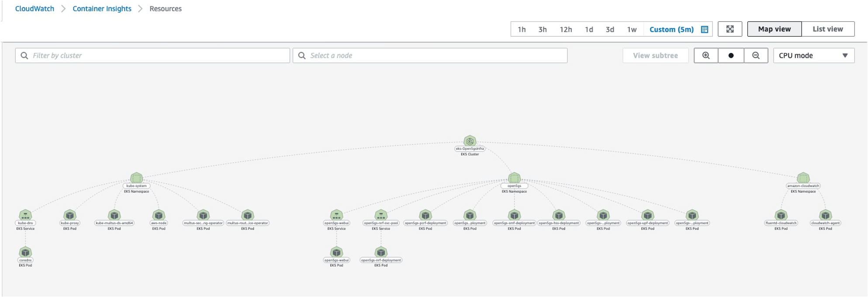
Task: Select the eks-Open5gsInfra cluster node icon
Action: click(470, 141)
